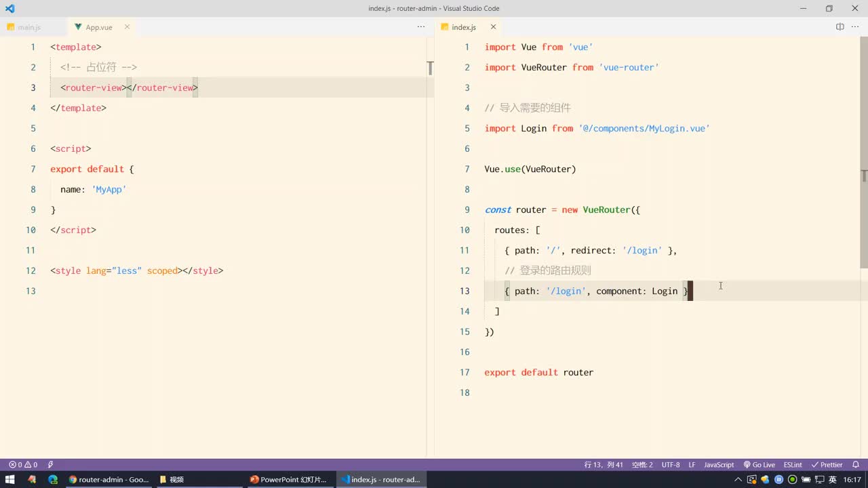Image resolution: width=868 pixels, height=488 pixels.
Task: Click the '占位符' comment in App.vue
Action: [x=101, y=67]
